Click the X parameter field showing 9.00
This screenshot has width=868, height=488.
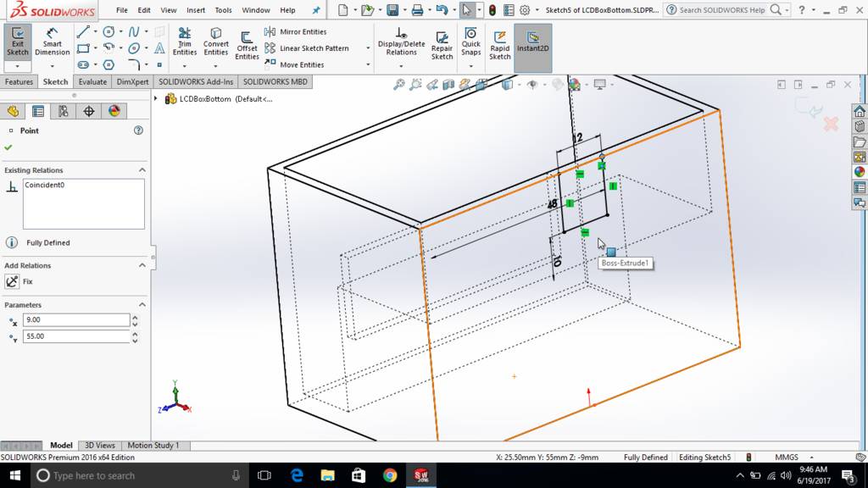coord(76,320)
